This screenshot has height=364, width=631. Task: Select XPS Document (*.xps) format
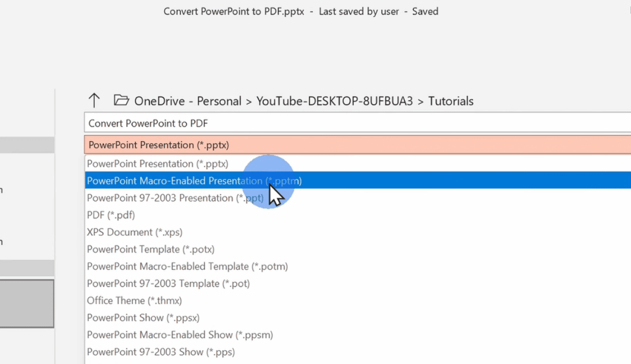click(135, 232)
